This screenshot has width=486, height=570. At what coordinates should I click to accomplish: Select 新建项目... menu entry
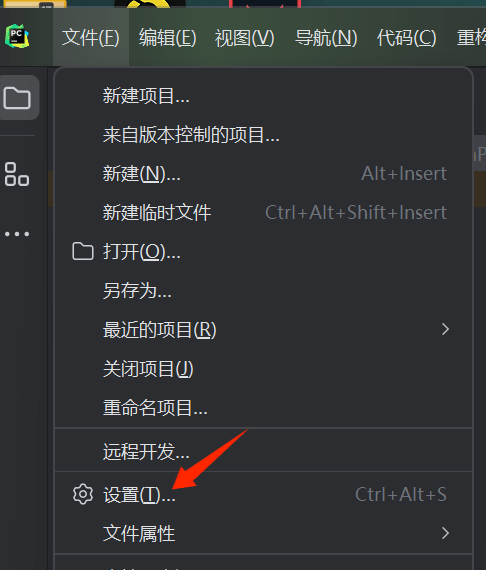point(263,96)
